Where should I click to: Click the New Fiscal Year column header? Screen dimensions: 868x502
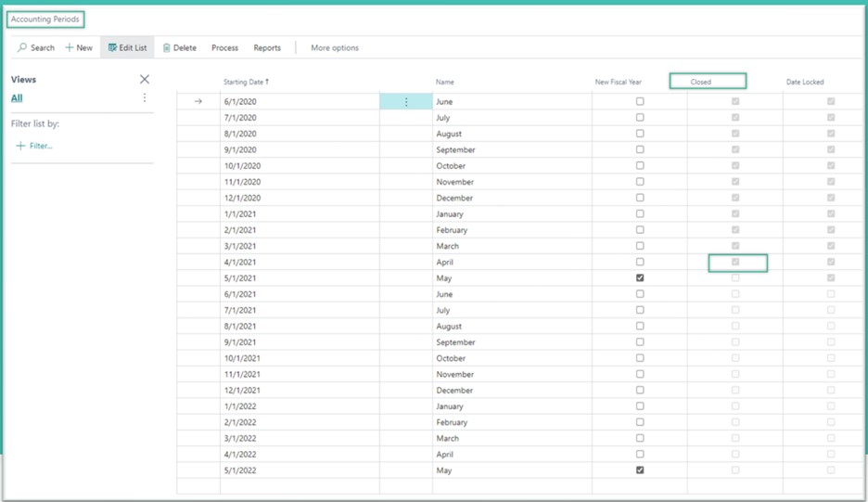coord(618,82)
